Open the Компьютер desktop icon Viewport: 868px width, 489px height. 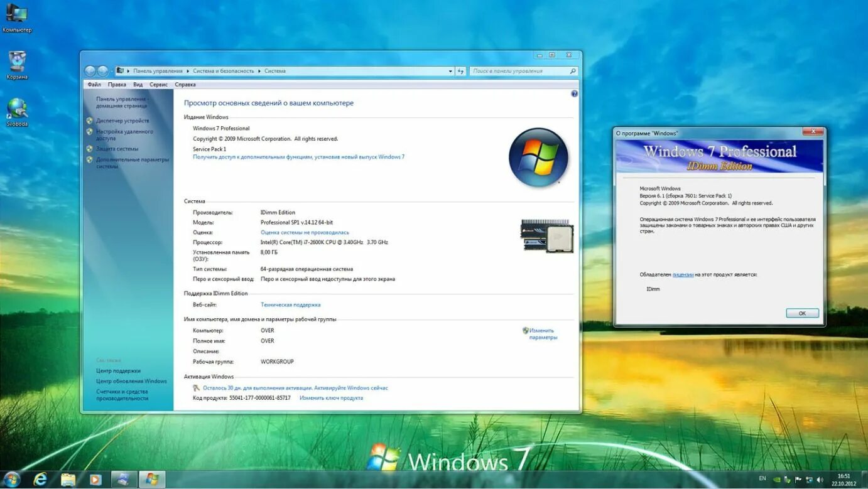click(17, 18)
